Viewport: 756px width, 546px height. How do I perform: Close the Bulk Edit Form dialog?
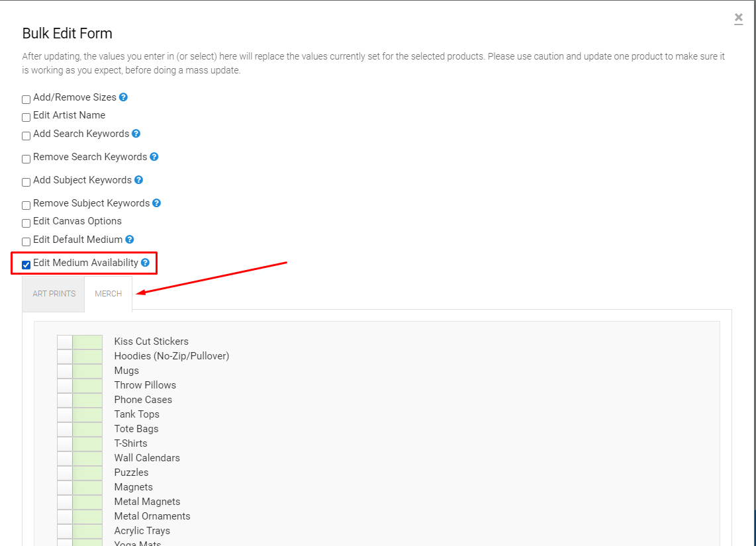[738, 19]
